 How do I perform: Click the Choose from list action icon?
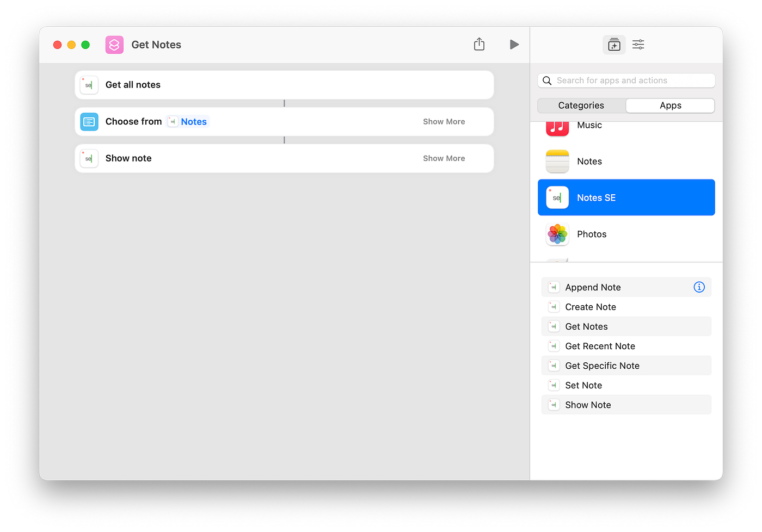tap(89, 122)
